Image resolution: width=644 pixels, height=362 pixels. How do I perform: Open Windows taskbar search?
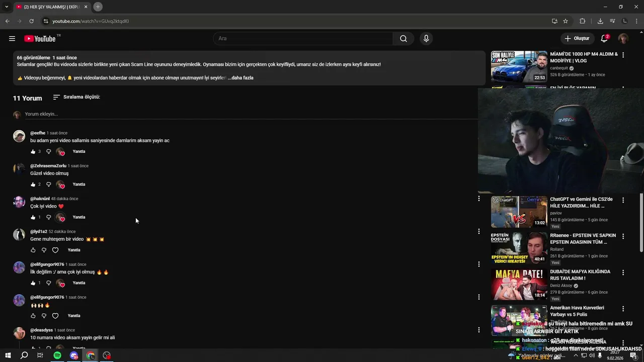point(24,355)
